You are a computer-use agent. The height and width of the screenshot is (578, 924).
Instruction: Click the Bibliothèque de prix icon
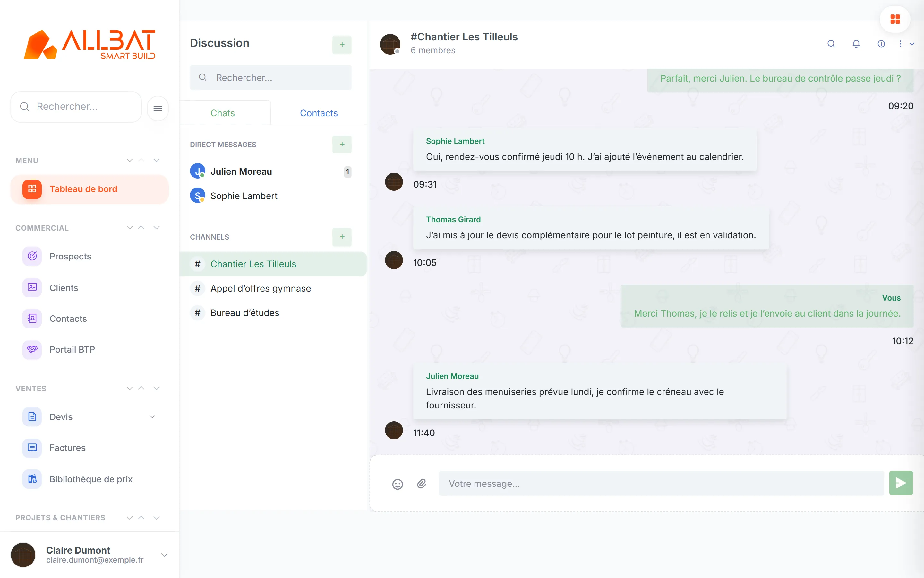pos(32,479)
